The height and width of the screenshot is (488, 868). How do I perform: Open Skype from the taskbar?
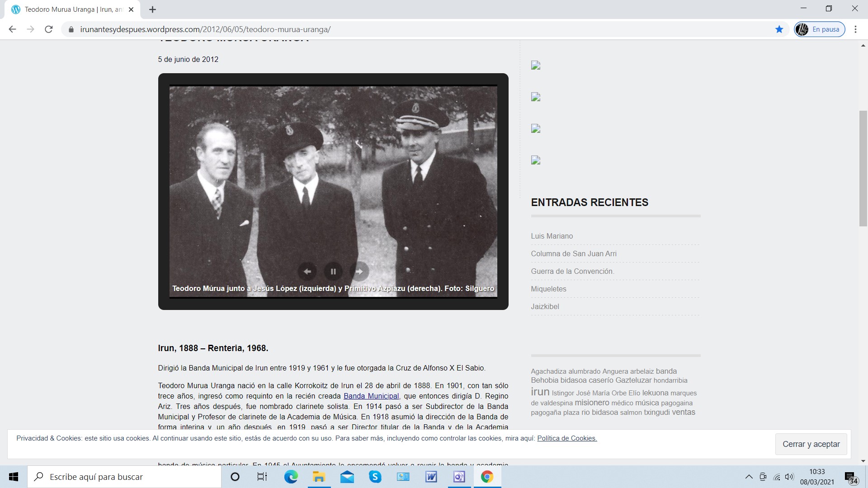point(375,477)
